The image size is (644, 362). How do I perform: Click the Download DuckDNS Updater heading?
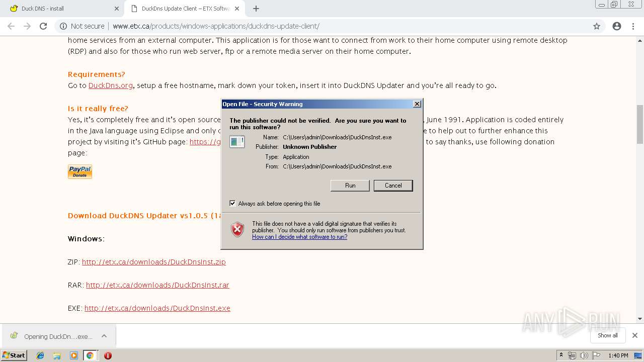[144, 216]
